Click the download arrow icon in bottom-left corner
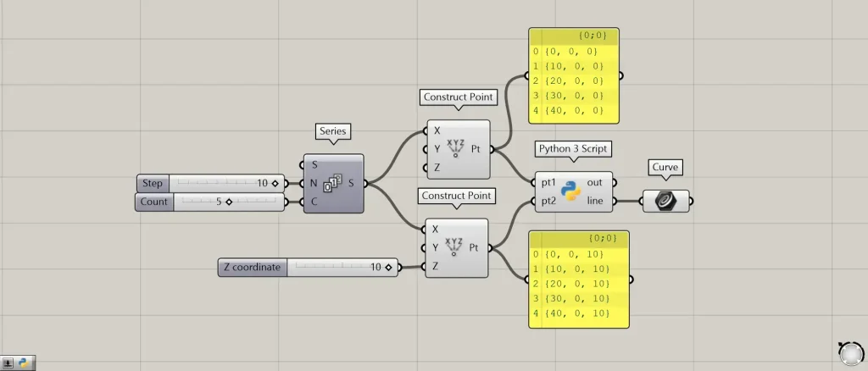The image size is (868, 371). (x=8, y=363)
